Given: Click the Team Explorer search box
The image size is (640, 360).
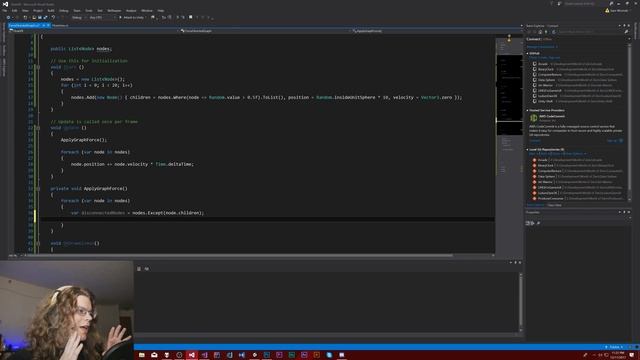Looking at the screenshot, I should pos(590,32).
